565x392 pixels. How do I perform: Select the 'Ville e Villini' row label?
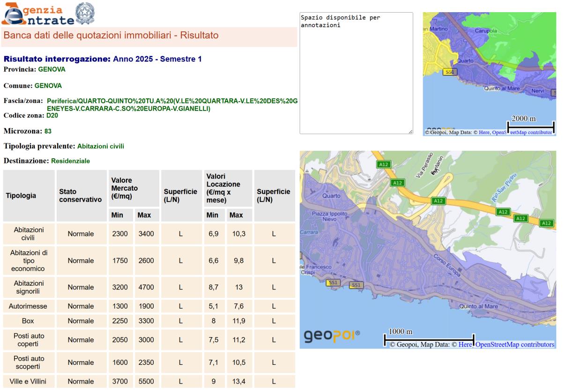click(28, 381)
